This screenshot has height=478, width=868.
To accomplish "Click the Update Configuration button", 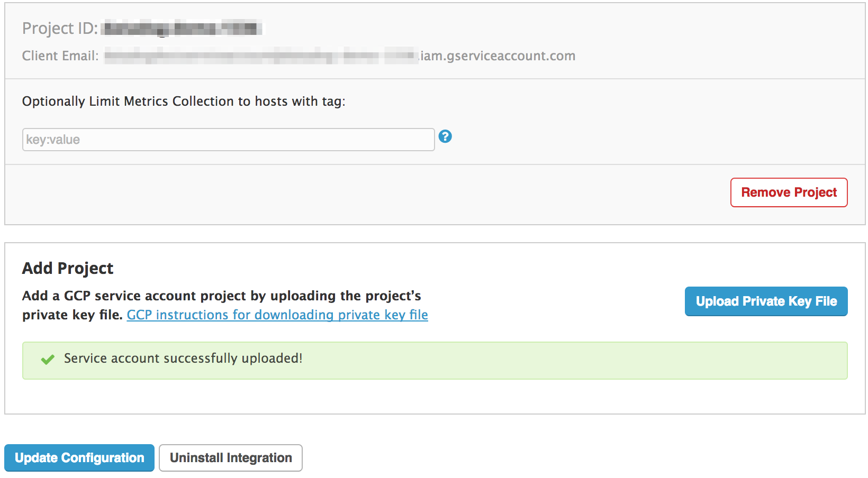I will coord(79,458).
